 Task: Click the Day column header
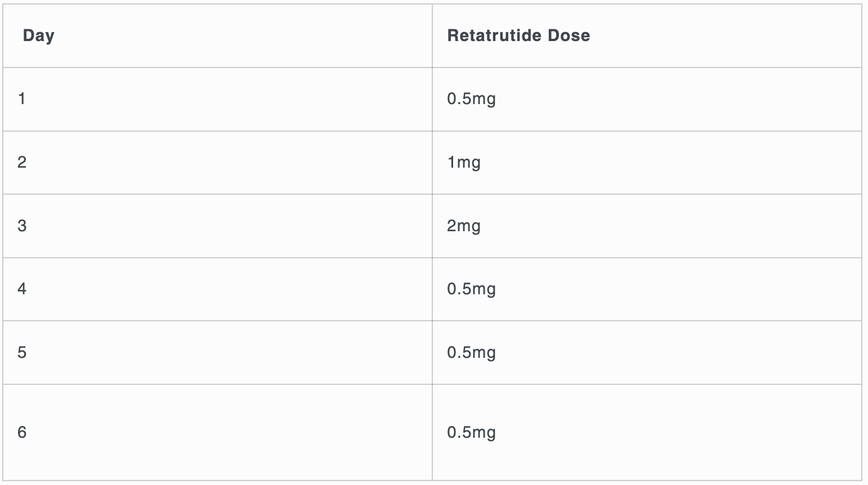39,35
